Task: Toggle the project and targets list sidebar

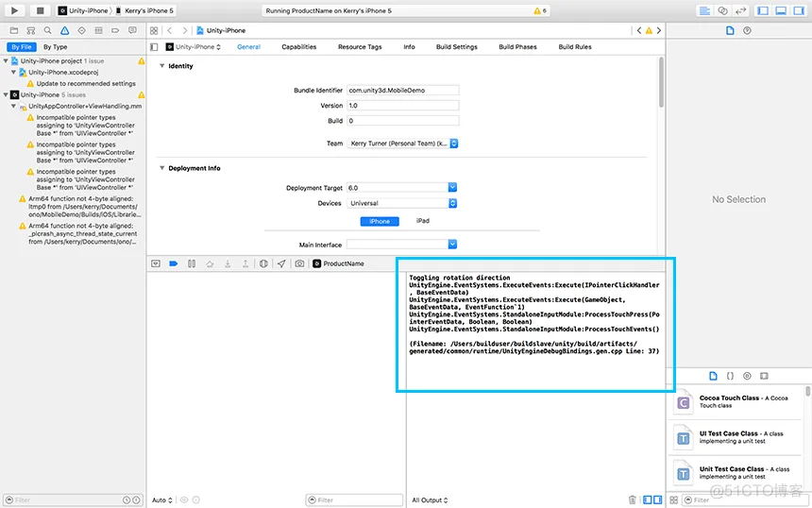Action: pyautogui.click(x=154, y=46)
